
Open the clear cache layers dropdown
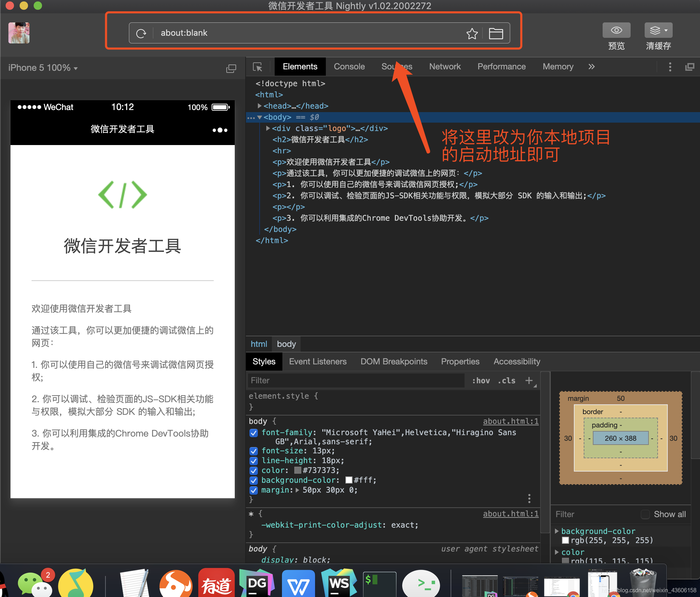(x=658, y=30)
